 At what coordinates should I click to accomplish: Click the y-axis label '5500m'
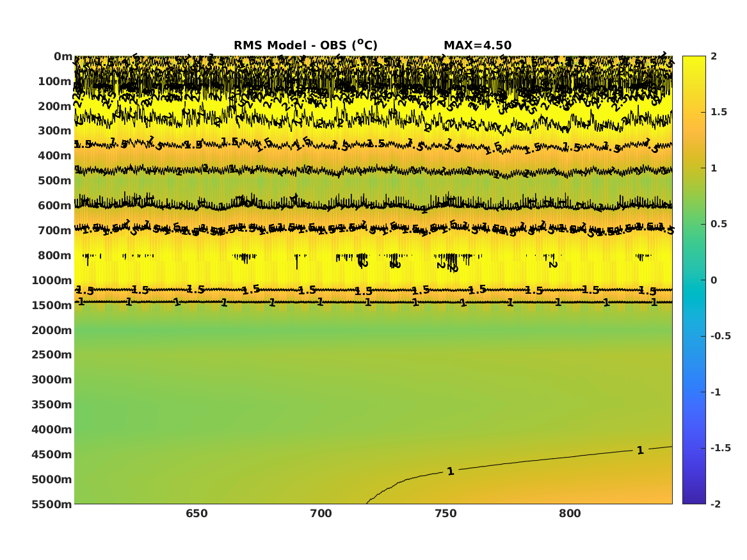52,504
